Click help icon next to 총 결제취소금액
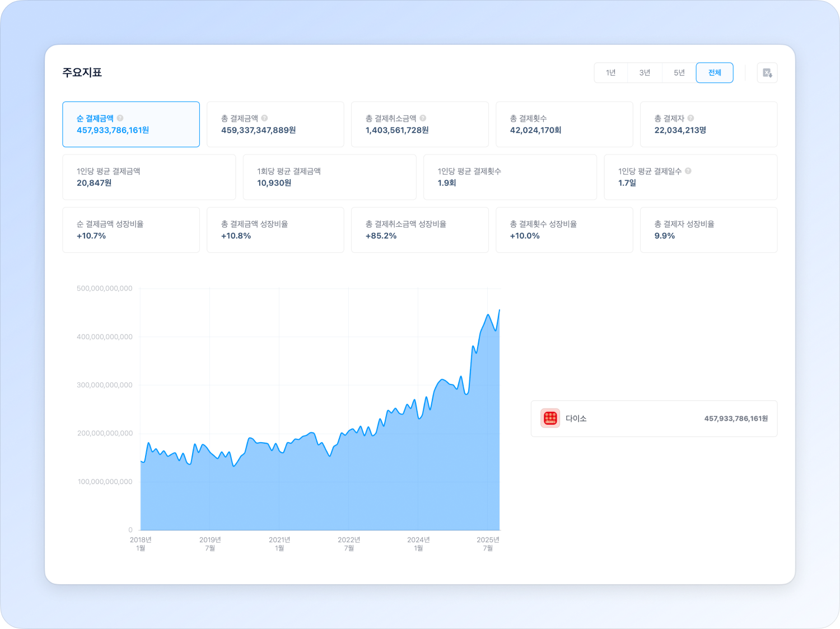Screen dimensions: 840x629 (x=423, y=118)
